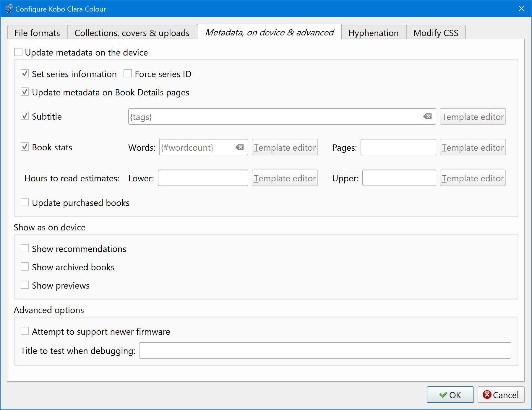
Task: Clear the Words template field
Action: [239, 147]
